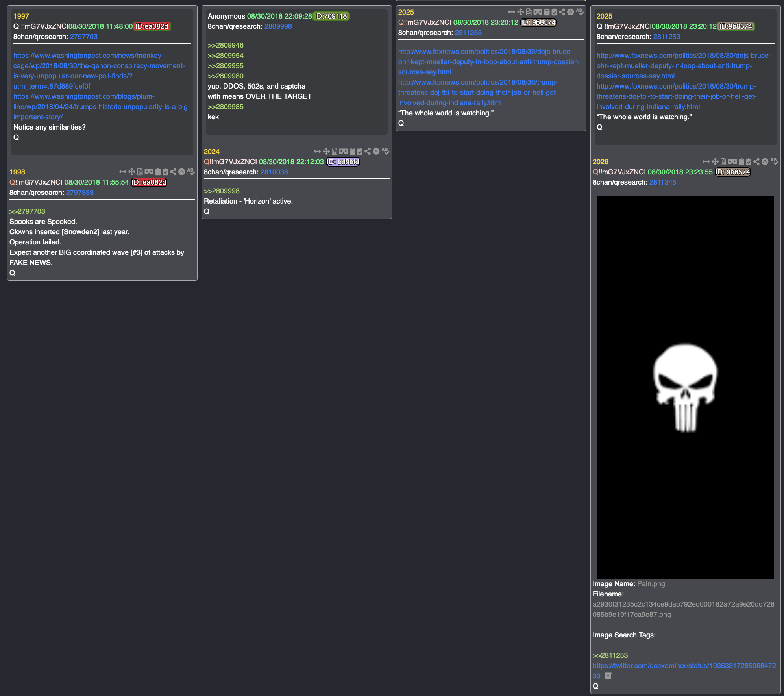Click the circled triangle icon on post 2024
784x696 pixels.
pos(376,152)
